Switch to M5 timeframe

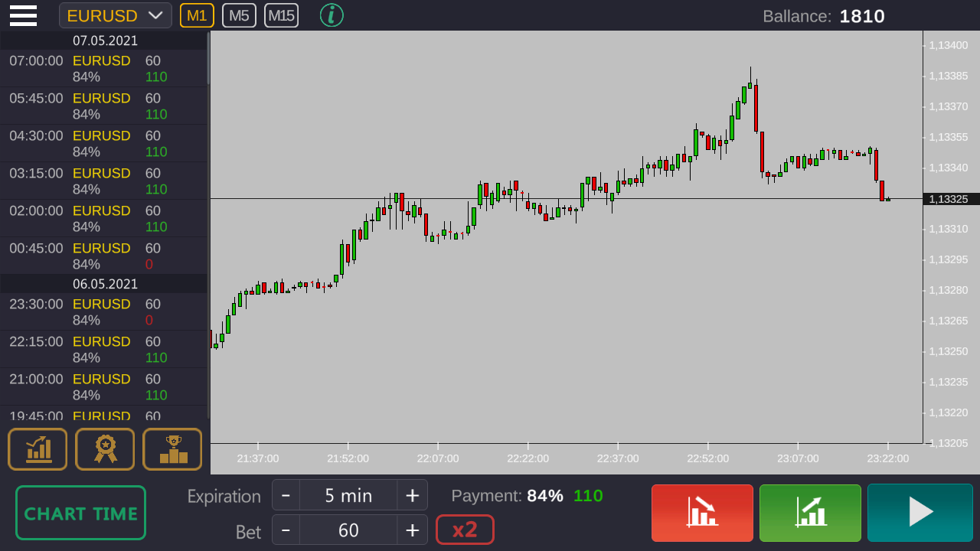(x=239, y=15)
